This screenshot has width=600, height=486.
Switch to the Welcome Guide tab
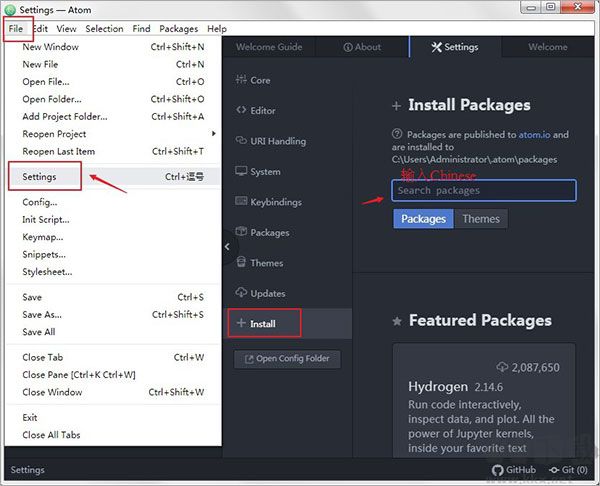[270, 47]
